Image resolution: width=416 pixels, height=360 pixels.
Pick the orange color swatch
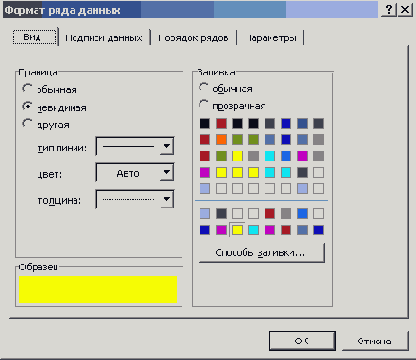click(x=221, y=139)
